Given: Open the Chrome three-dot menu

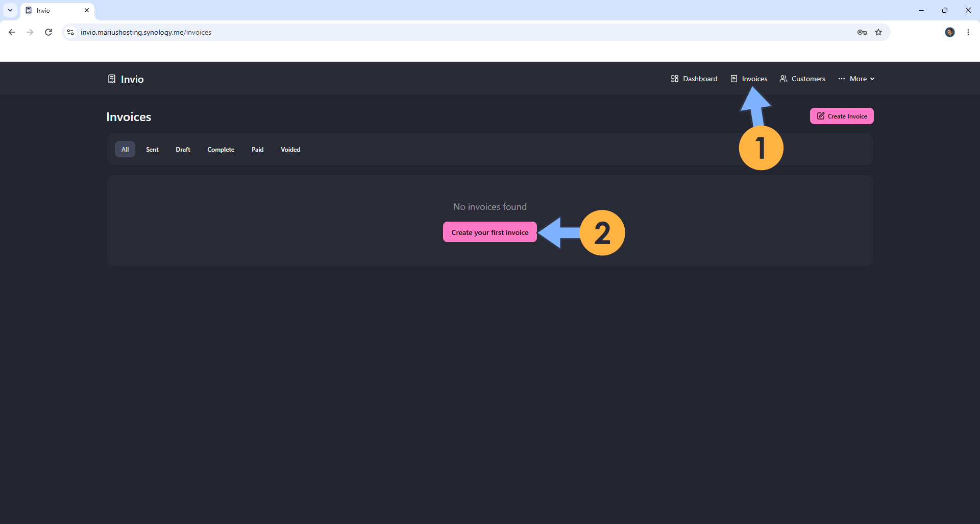Looking at the screenshot, I should pyautogui.click(x=968, y=32).
